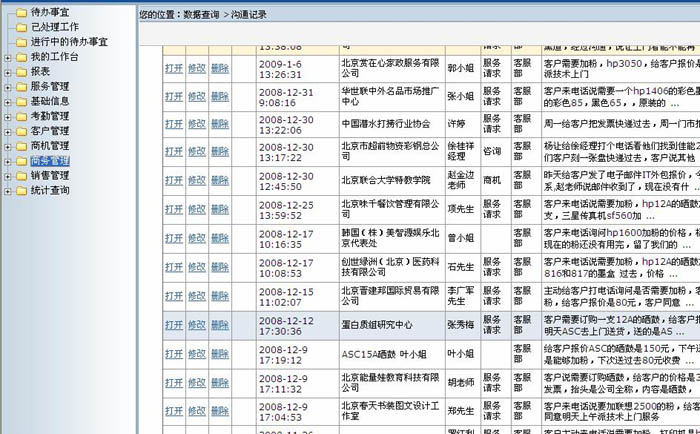
Task: Click the folder icon beside 待办事宜
Action: (21, 12)
